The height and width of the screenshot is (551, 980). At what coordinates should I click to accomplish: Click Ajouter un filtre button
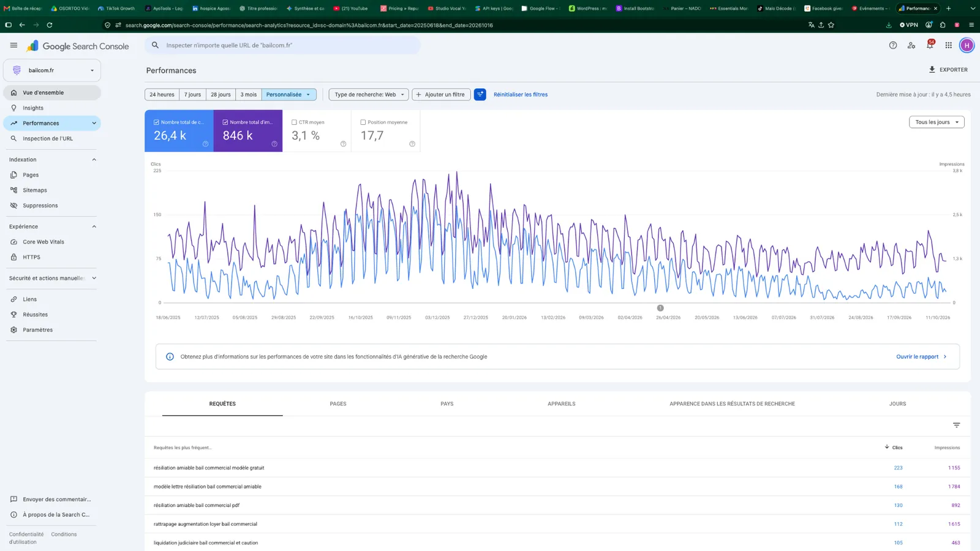click(441, 94)
